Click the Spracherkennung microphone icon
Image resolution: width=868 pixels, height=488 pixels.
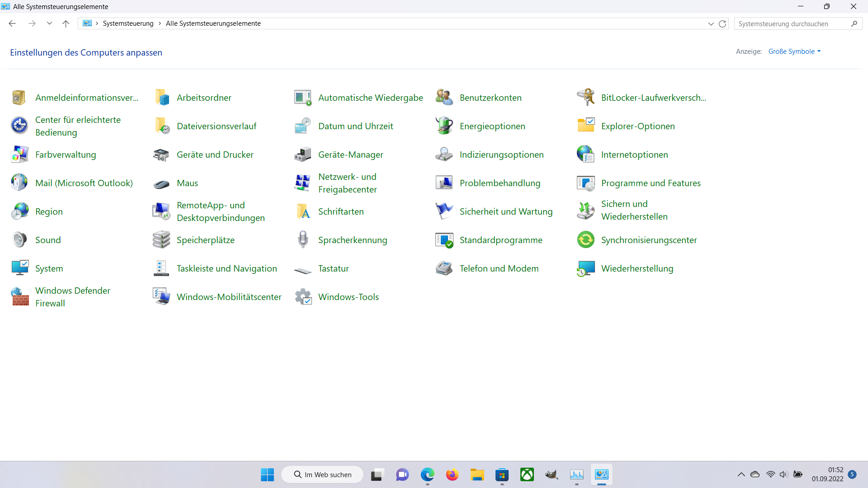pyautogui.click(x=302, y=240)
